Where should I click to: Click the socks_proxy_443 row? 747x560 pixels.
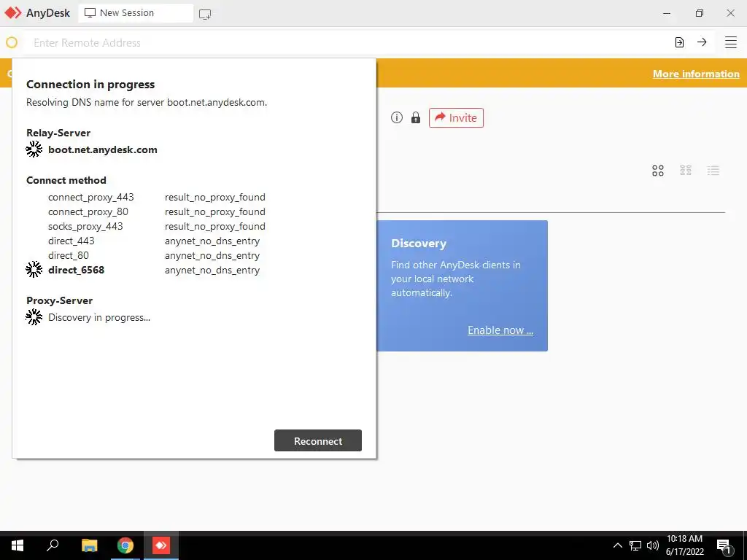pyautogui.click(x=156, y=226)
